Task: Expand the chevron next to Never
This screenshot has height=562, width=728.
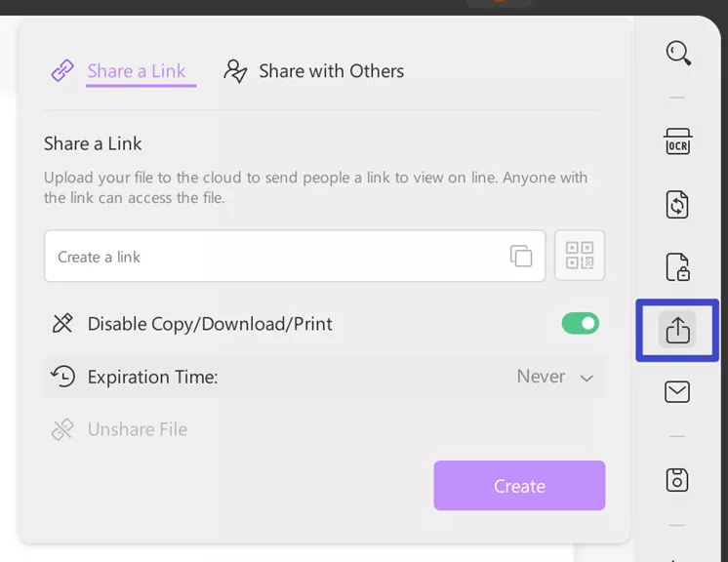Action: 586,378
